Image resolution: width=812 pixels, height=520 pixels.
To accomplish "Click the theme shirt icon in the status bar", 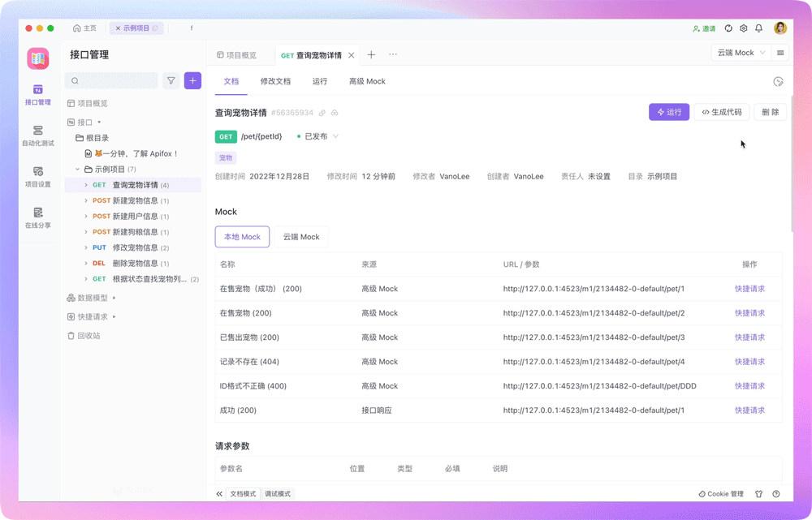I will [x=758, y=493].
